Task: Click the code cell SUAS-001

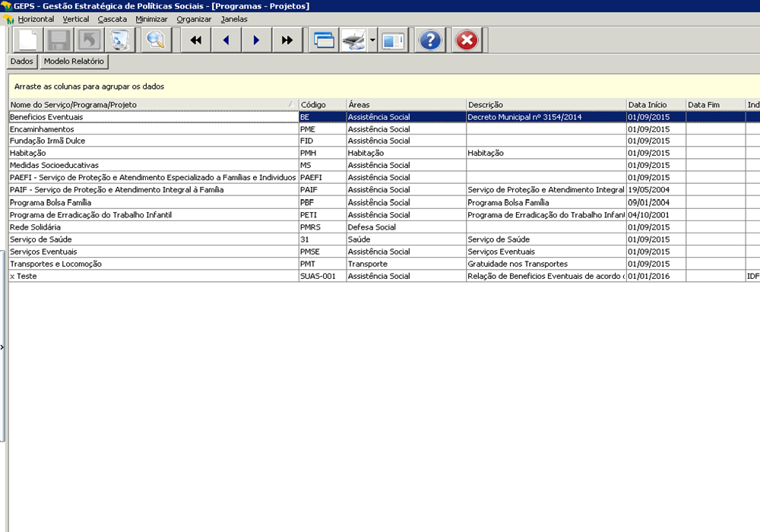Action: (322, 276)
